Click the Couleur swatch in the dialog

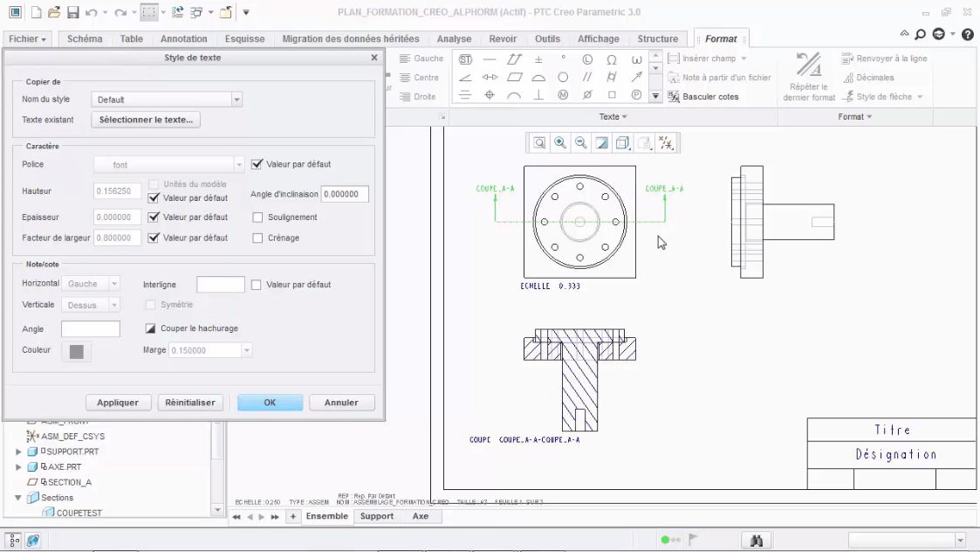tap(77, 349)
